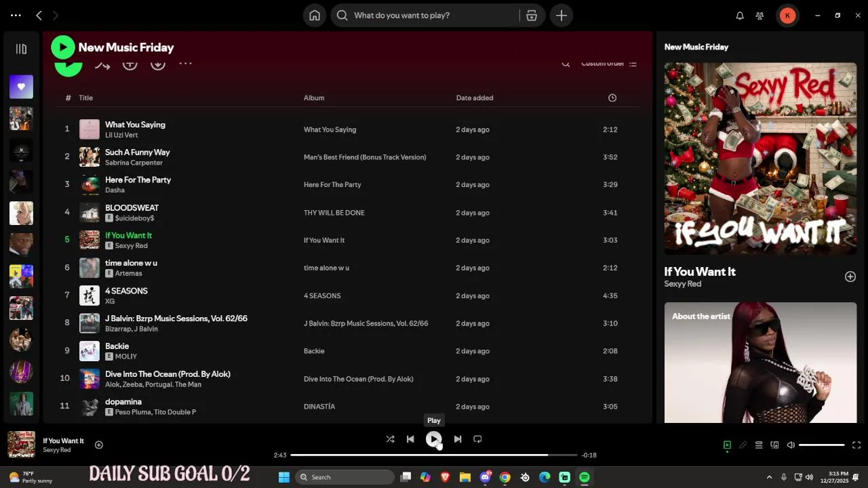868x488 pixels.
Task: Open artist Peso Pluma
Action: (132, 412)
